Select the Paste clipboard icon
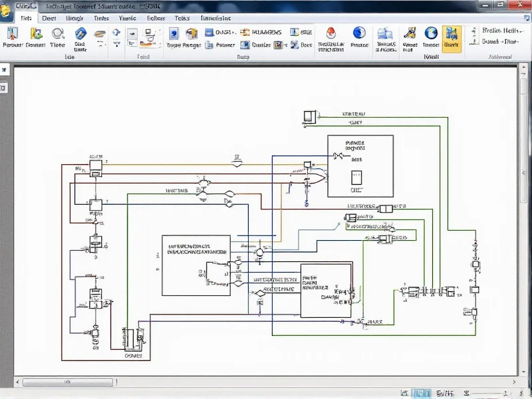The image size is (532, 399). click(x=12, y=35)
